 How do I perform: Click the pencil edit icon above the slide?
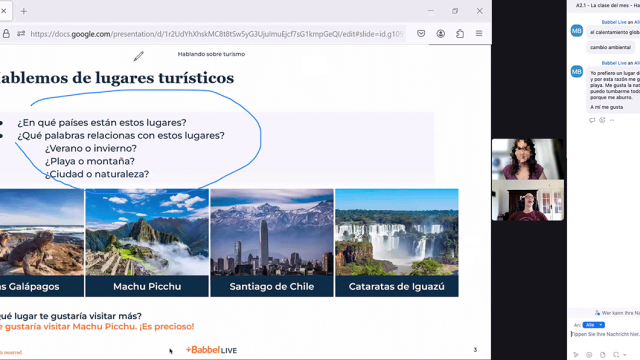coord(138,56)
